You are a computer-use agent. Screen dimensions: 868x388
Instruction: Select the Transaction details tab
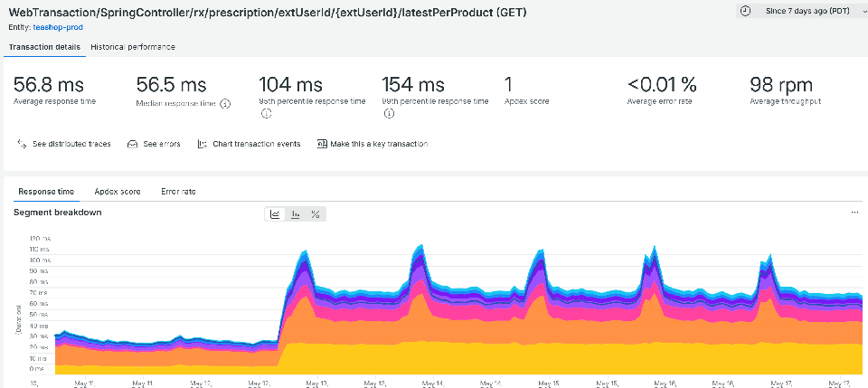coord(44,47)
